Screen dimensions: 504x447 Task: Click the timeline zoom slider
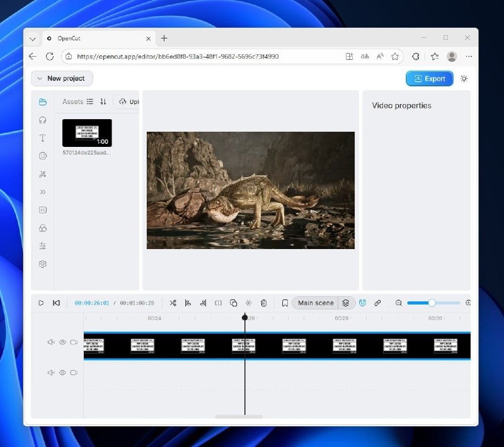pyautogui.click(x=433, y=303)
